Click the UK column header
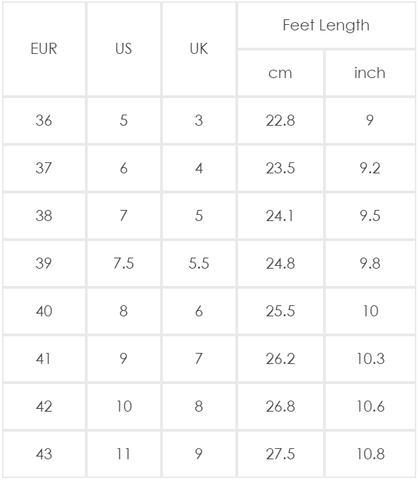The width and height of the screenshot is (419, 480). (199, 49)
